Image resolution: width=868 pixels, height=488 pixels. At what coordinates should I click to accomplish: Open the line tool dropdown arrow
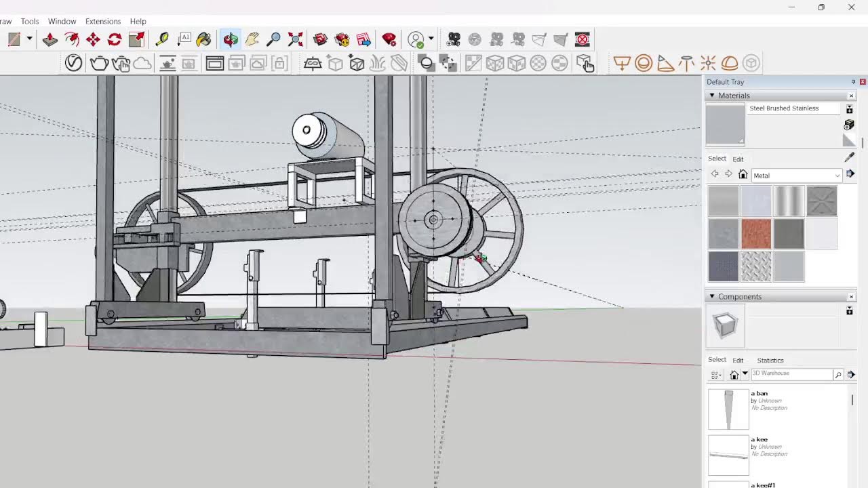(29, 39)
